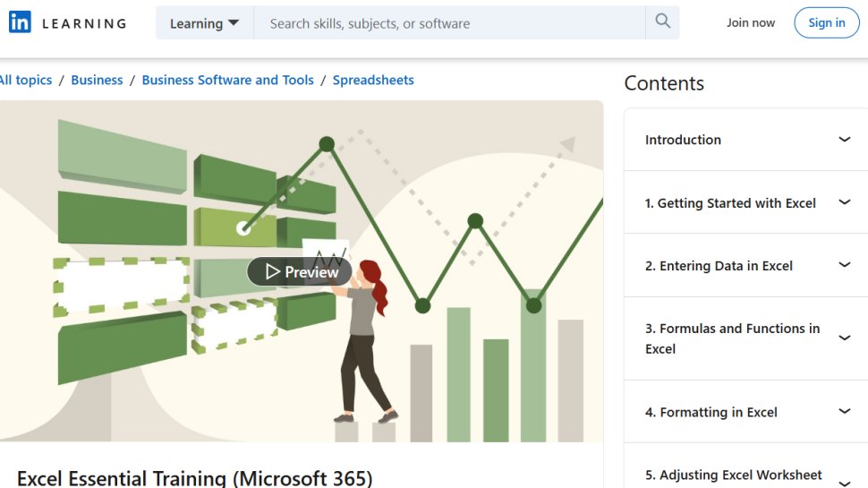Click the search skills input field
Screen dimensions: 868x488
(449, 23)
